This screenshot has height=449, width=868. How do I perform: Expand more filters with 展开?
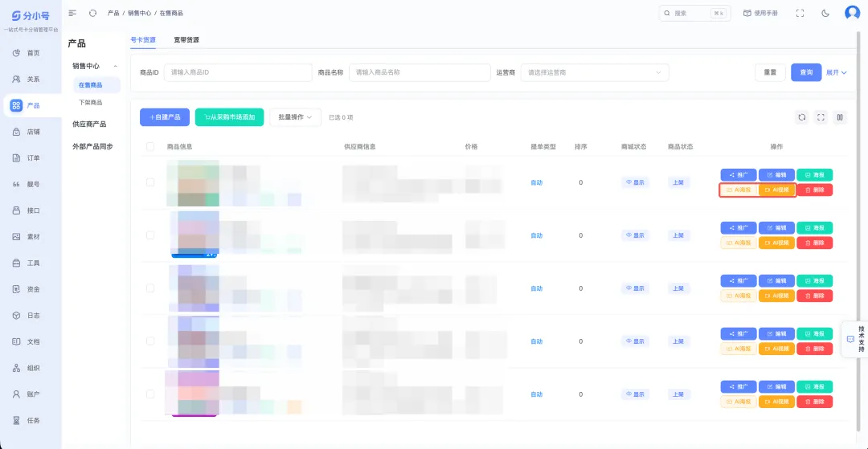tap(837, 72)
